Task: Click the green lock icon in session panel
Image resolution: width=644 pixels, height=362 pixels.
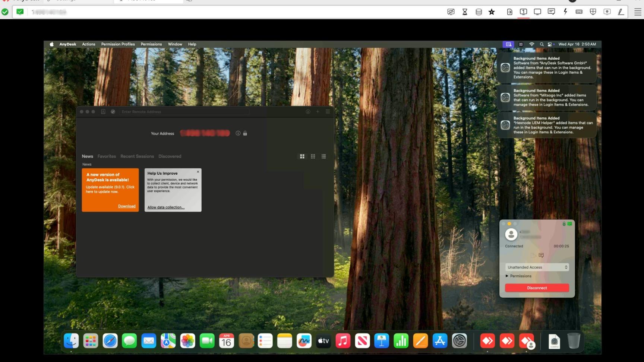Action: 564,224
